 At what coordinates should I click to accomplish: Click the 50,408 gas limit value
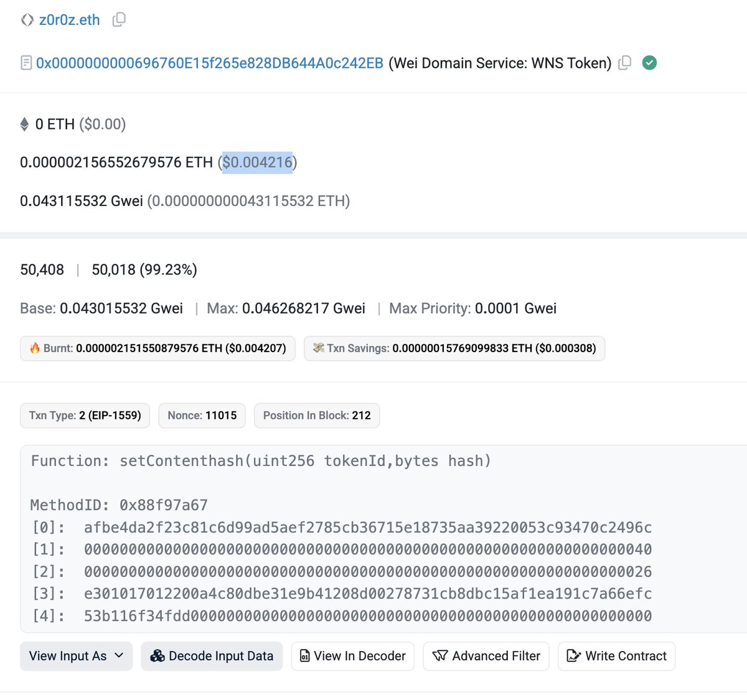click(42, 269)
